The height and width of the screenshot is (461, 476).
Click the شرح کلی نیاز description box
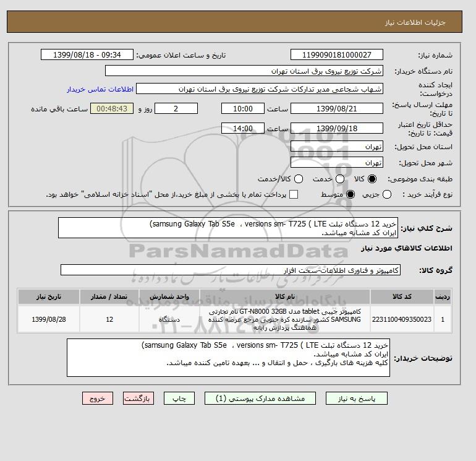pyautogui.click(x=228, y=228)
